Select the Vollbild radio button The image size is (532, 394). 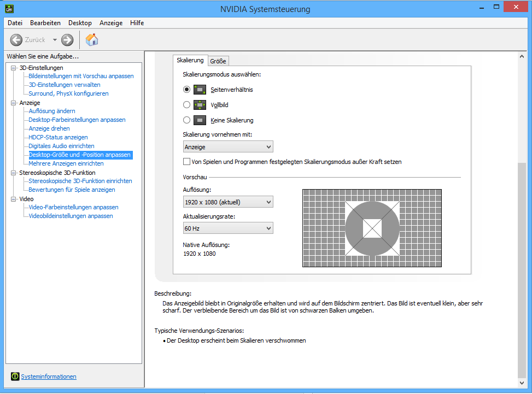click(186, 105)
